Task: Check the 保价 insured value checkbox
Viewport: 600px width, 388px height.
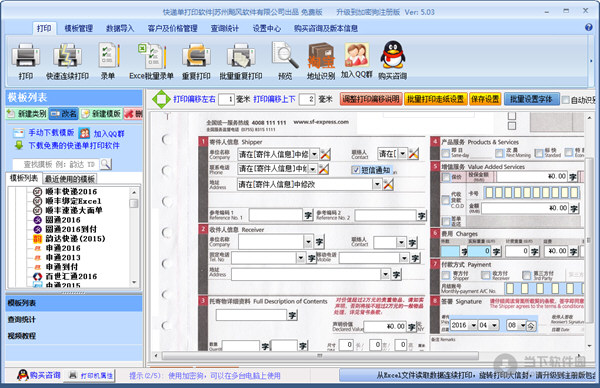Action: tap(446, 177)
